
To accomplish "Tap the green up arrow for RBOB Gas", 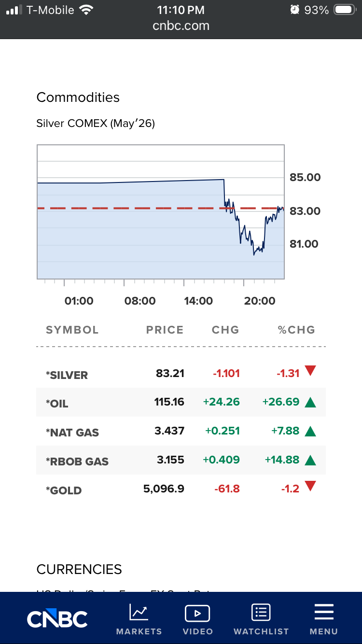I will 310,460.
